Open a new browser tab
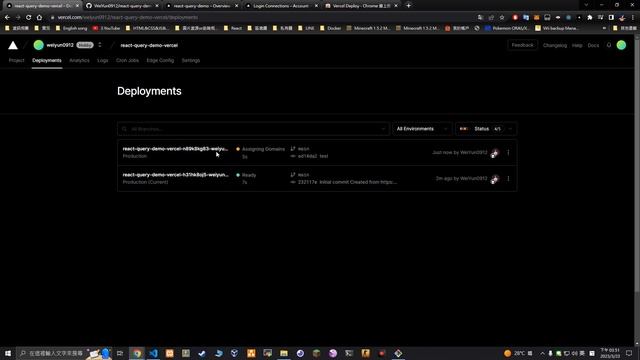 pyautogui.click(x=409, y=6)
